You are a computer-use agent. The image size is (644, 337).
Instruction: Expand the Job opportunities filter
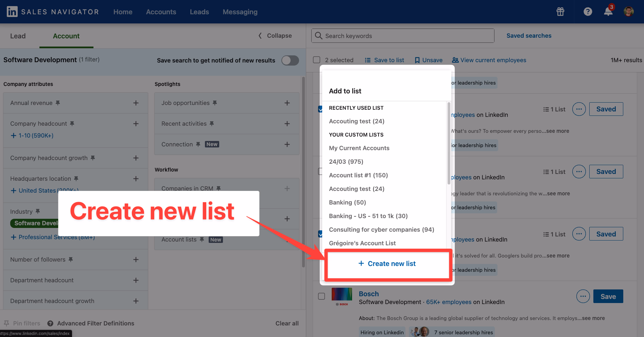287,103
